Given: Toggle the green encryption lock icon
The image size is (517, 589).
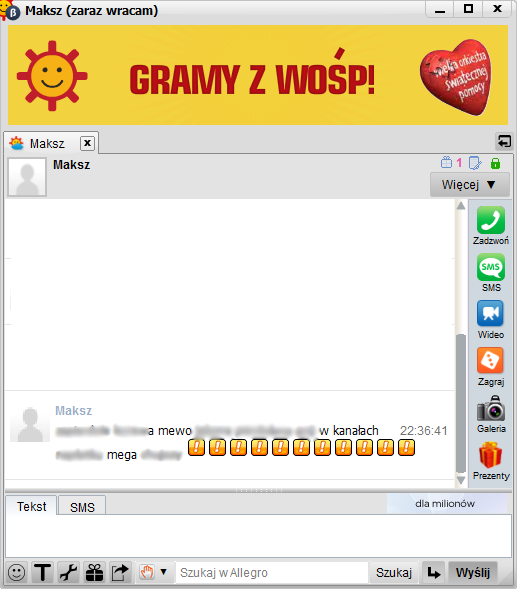Looking at the screenshot, I should click(x=495, y=163).
